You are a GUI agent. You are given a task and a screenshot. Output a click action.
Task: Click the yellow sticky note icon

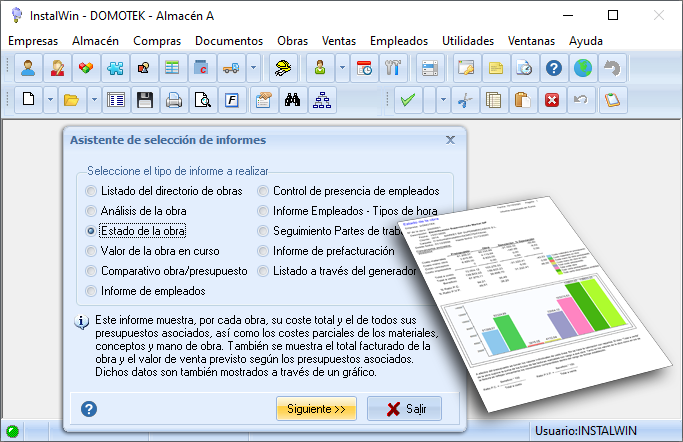coord(496,68)
